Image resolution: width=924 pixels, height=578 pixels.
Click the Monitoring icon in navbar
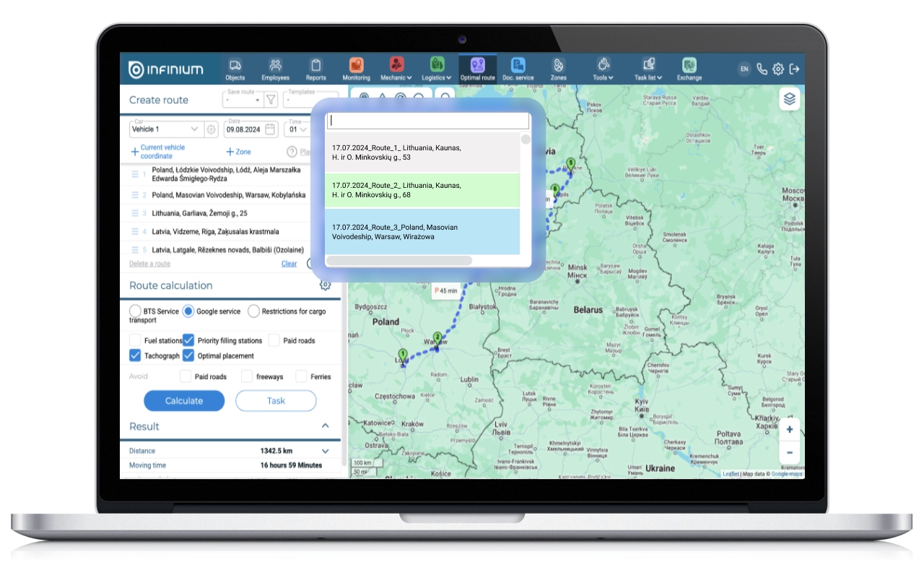[356, 66]
